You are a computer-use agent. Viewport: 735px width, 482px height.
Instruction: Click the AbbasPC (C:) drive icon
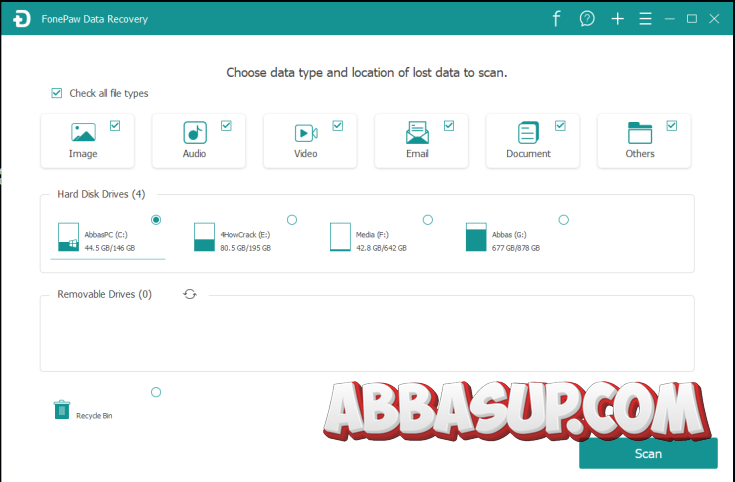click(68, 237)
